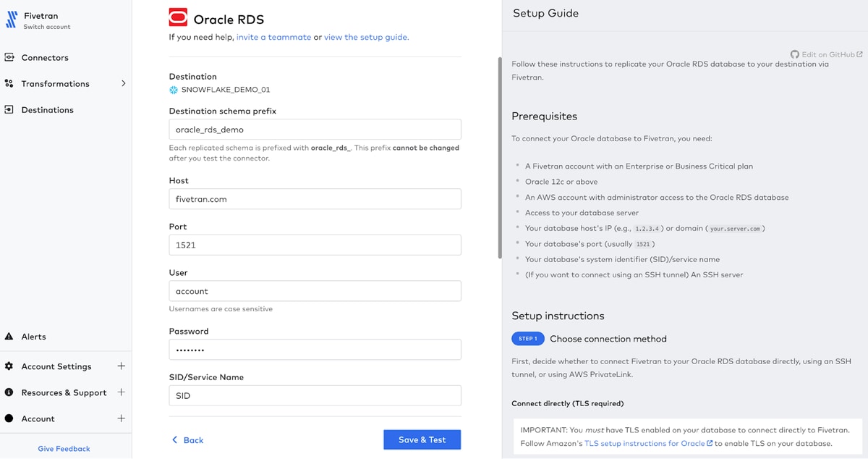
Task: Click the Oracle RDS red logo
Action: click(178, 17)
